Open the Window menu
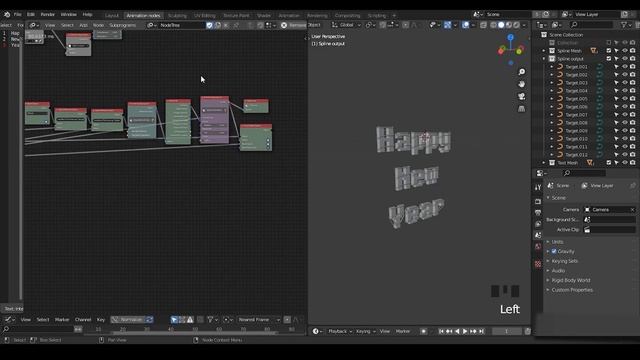 point(69,14)
